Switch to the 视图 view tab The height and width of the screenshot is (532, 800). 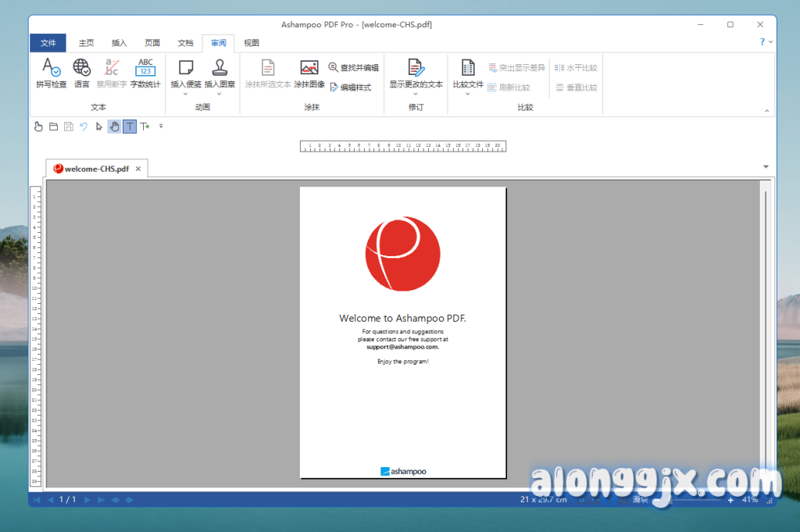coord(251,43)
